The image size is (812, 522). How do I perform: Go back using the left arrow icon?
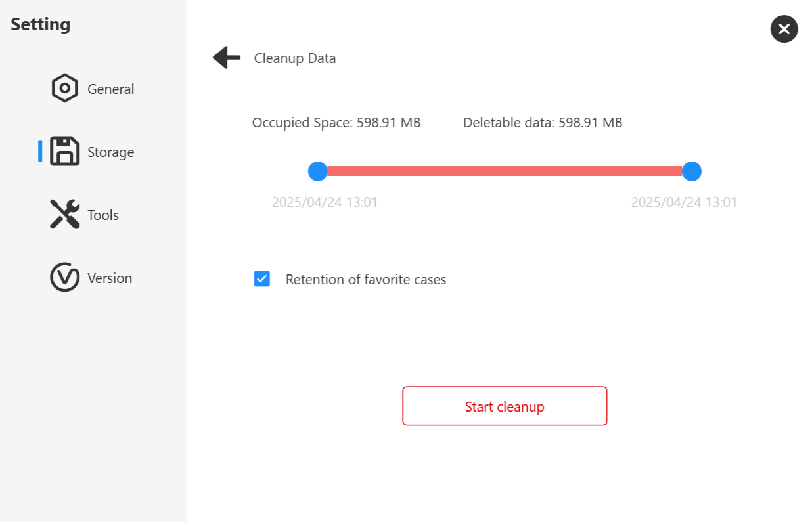[x=227, y=58]
